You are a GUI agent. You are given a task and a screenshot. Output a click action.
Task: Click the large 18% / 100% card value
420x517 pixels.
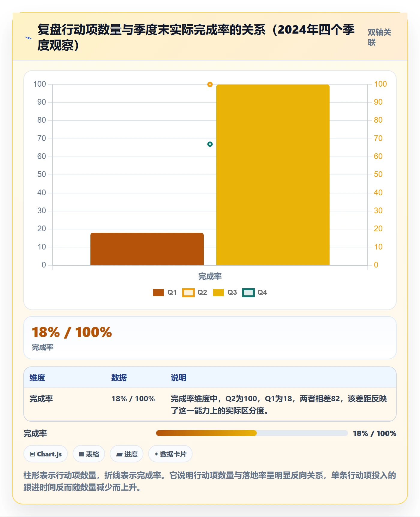click(72, 332)
